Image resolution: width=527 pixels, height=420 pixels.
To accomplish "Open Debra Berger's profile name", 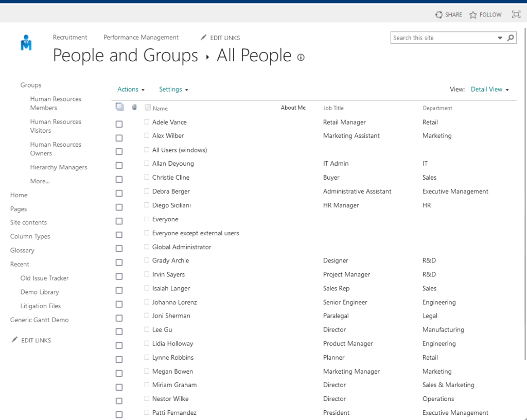I will pos(171,191).
